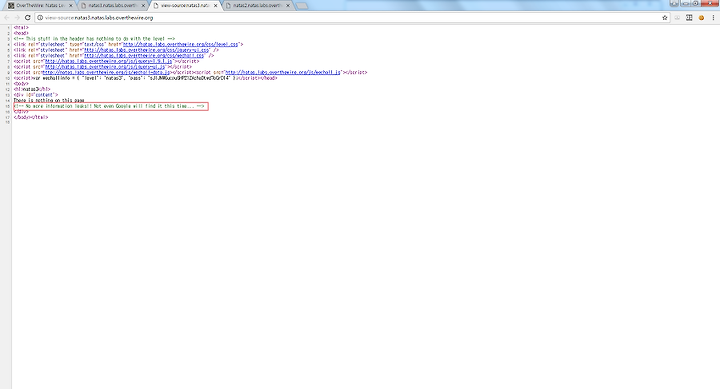Open the js/wechall.js script link
The height and width of the screenshot is (389, 720).
click(283, 72)
